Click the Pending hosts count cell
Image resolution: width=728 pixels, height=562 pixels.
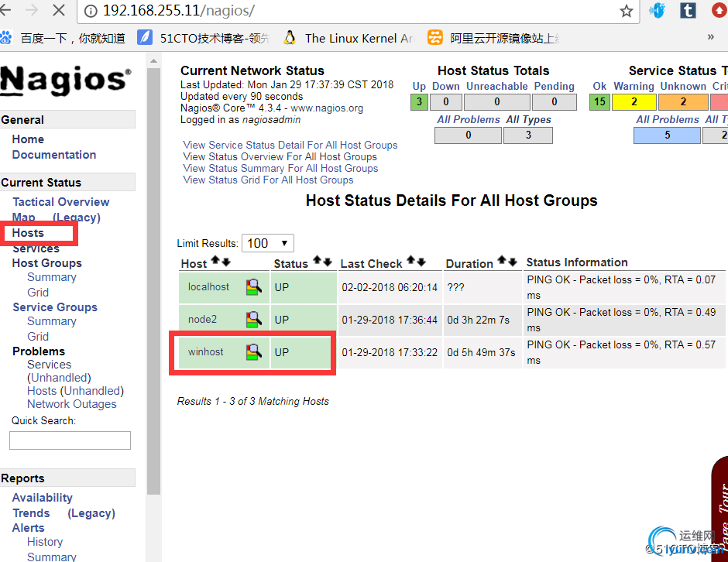[555, 102]
